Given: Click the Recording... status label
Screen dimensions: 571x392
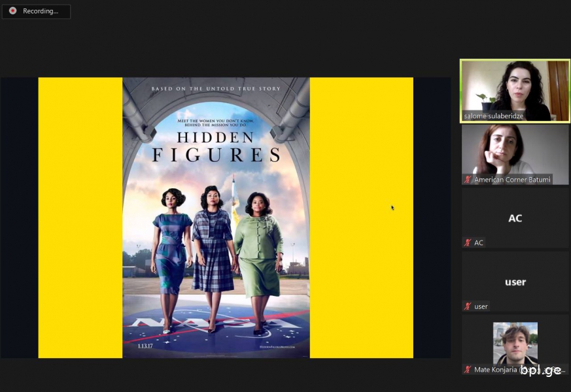Looking at the screenshot, I should pyautogui.click(x=41, y=11).
